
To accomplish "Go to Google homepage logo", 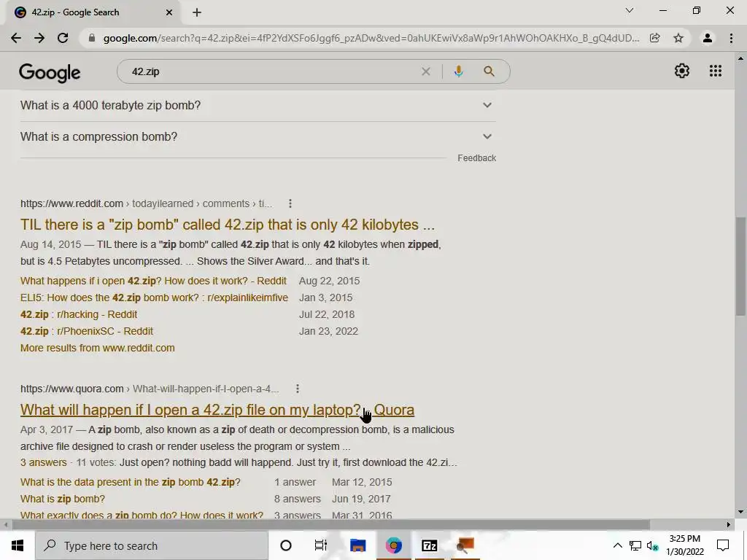I will [x=50, y=72].
